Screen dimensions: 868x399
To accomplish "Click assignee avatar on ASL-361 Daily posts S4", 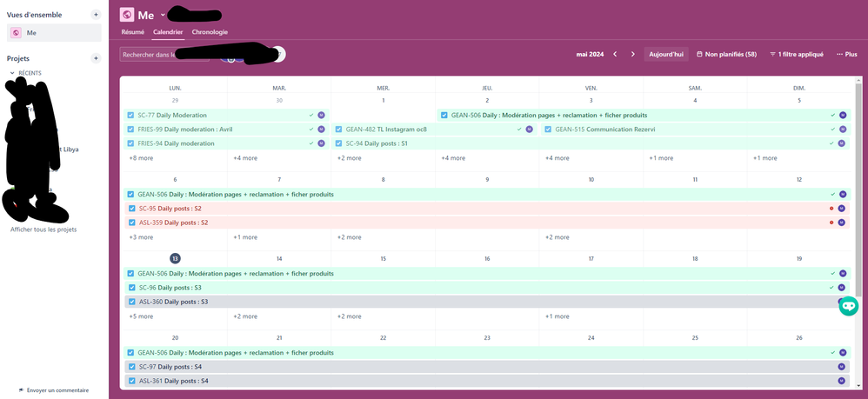I will [842, 381].
